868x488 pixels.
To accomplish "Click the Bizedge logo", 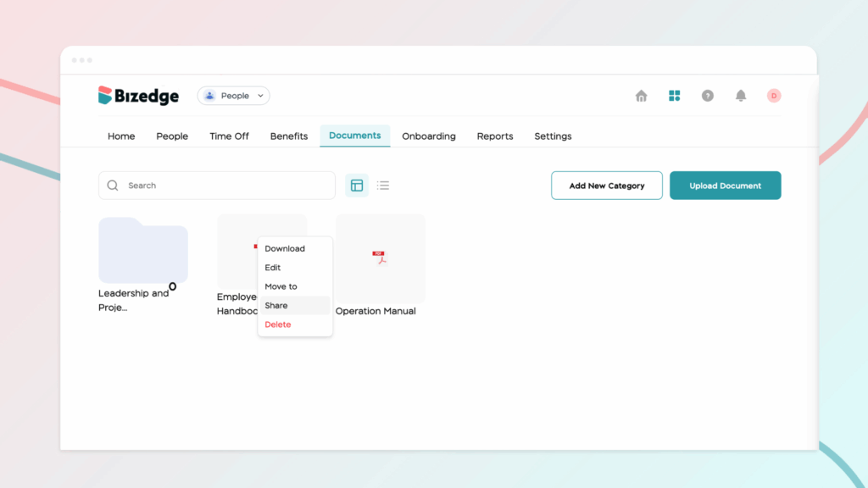I will [x=139, y=96].
